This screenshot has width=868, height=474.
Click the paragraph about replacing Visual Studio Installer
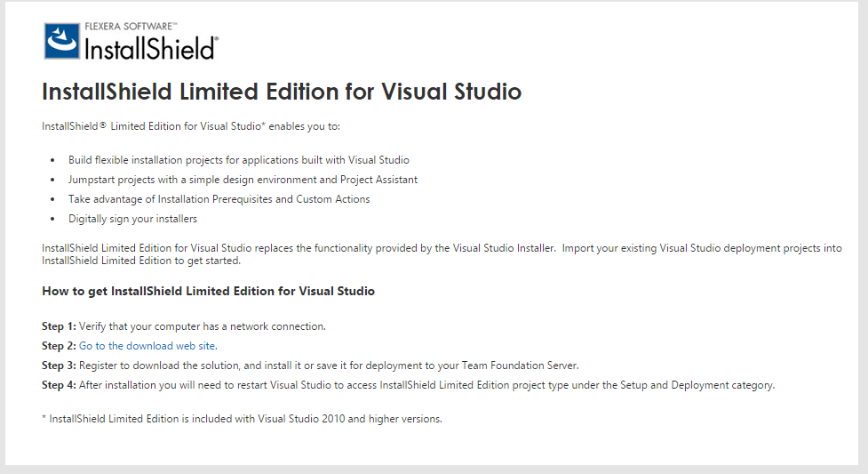441,254
